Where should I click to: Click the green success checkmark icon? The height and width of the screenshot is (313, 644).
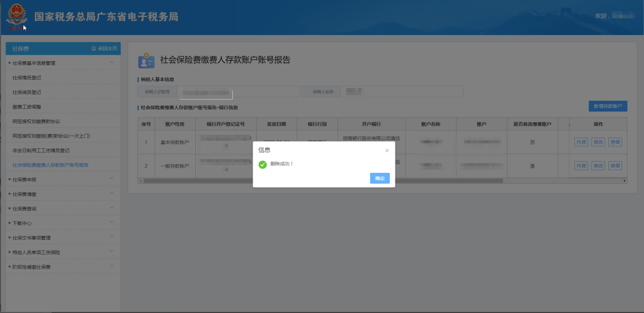pos(262,164)
